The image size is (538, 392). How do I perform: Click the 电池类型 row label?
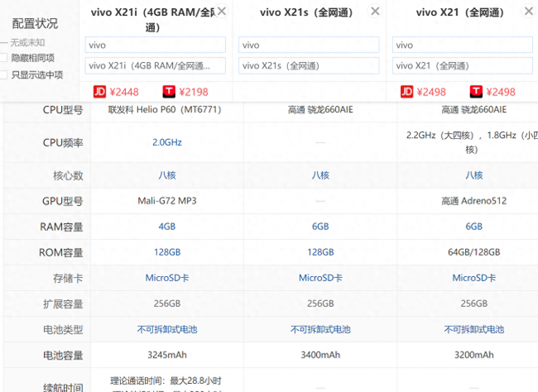[x=63, y=330]
